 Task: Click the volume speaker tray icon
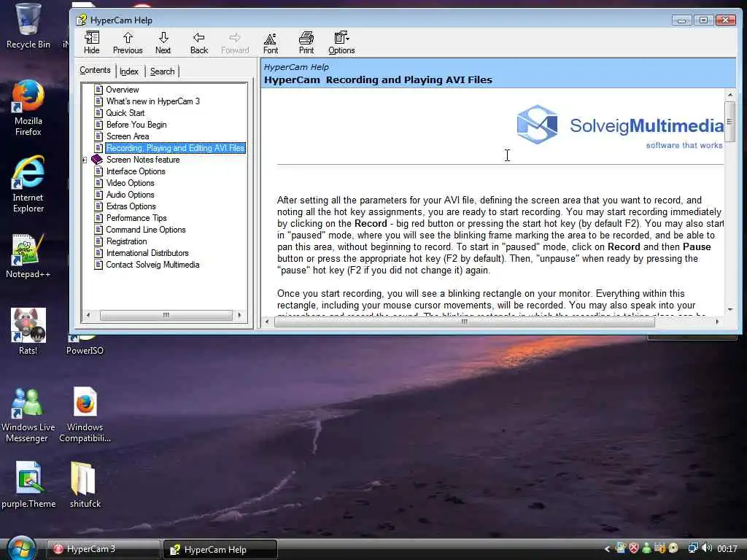706,548
